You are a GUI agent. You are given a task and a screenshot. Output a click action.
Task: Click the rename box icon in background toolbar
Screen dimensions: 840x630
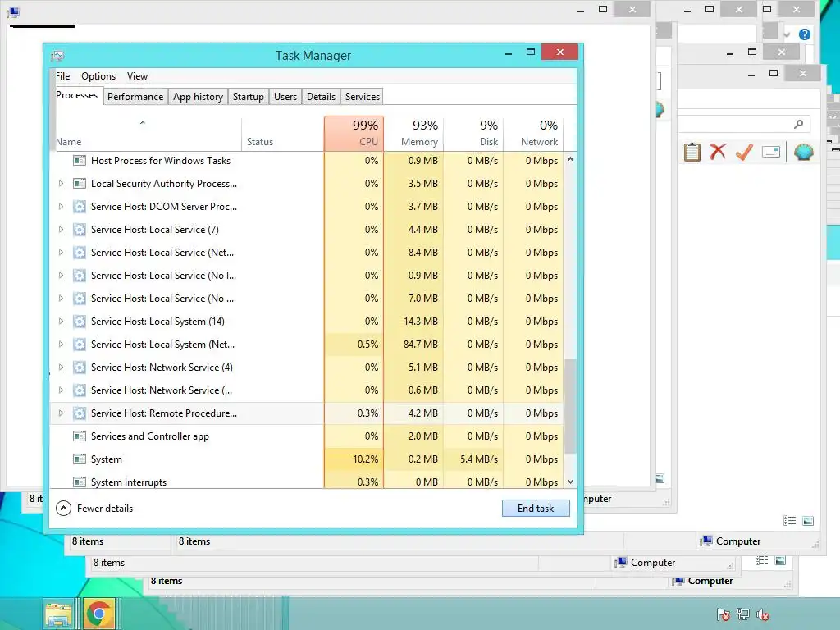[770, 153]
